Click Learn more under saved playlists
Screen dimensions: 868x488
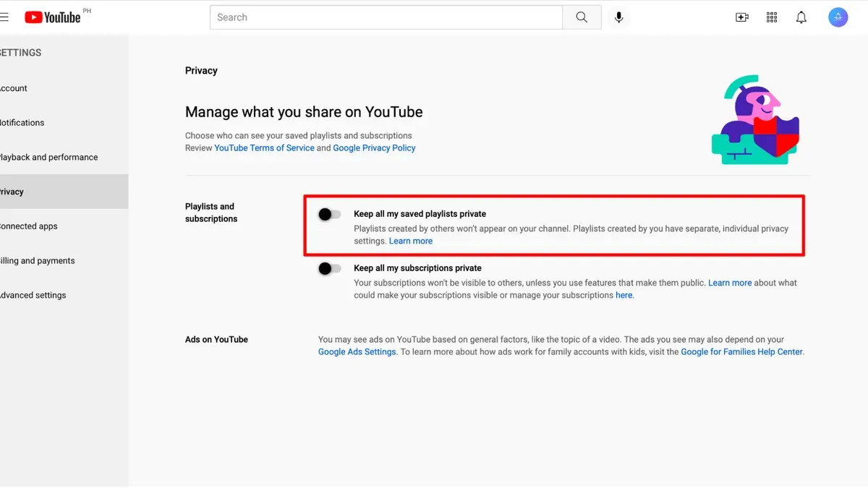411,241
